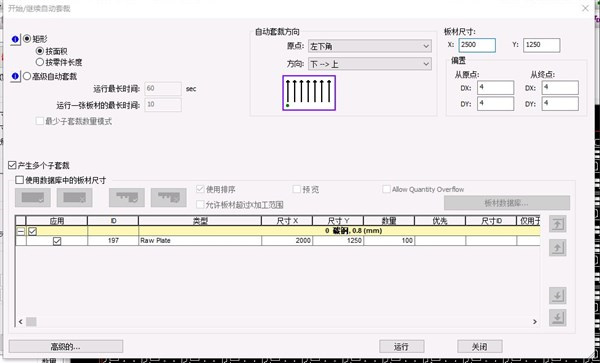The height and width of the screenshot is (363, 600).
Task: Click the 板材尺寸 X input field
Action: tap(477, 45)
